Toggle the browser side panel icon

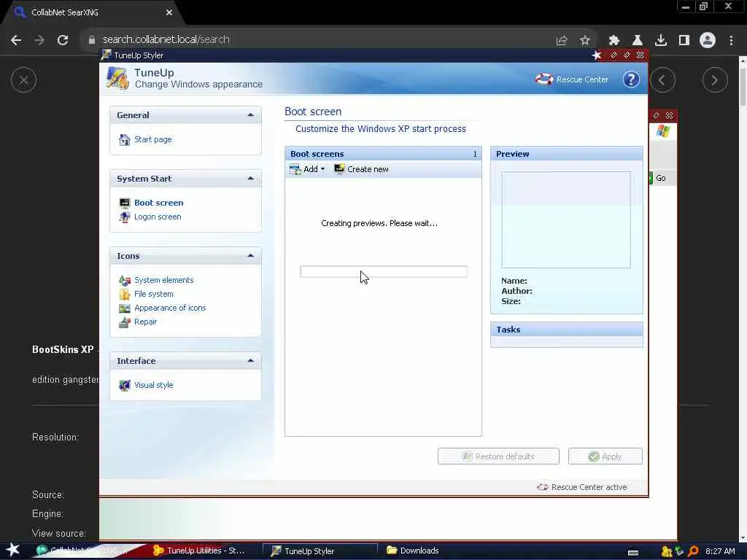point(684,41)
